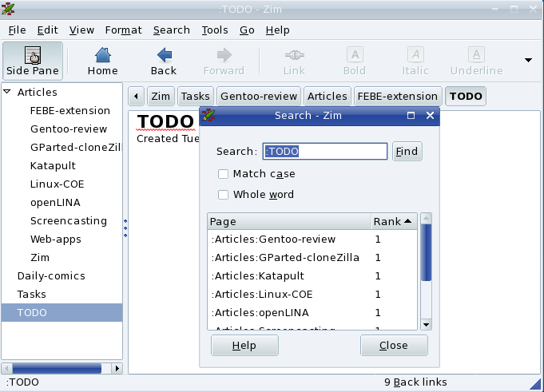Select Zim page in side pane tree
This screenshot has width=544, height=392.
coord(40,258)
